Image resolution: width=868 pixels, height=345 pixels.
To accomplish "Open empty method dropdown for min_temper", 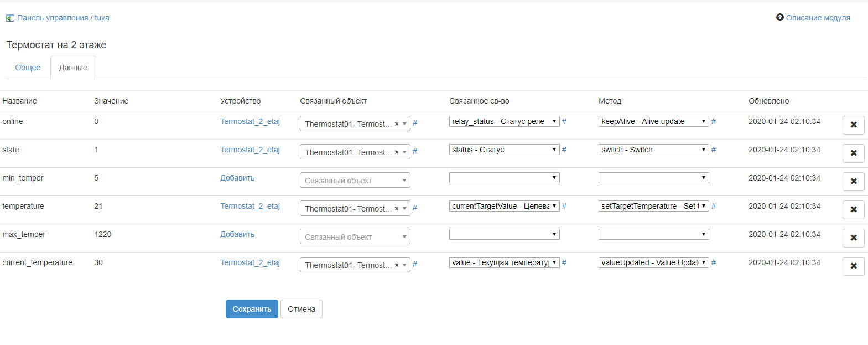I will [x=653, y=178].
